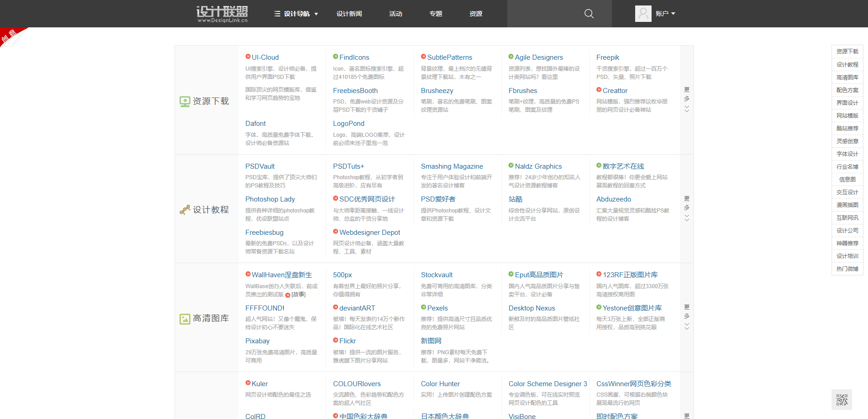Open the 设计导航 dropdown menu
This screenshot has height=419, width=868.
click(x=296, y=14)
